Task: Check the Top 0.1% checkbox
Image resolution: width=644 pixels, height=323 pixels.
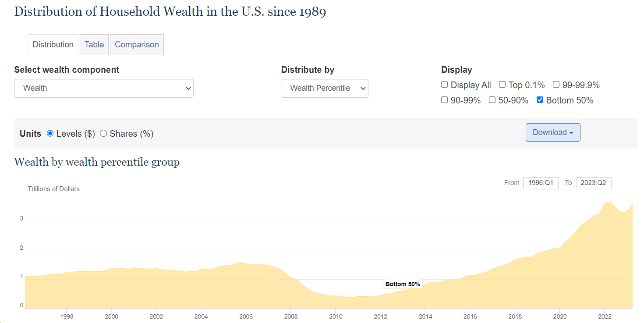Action: coord(502,85)
